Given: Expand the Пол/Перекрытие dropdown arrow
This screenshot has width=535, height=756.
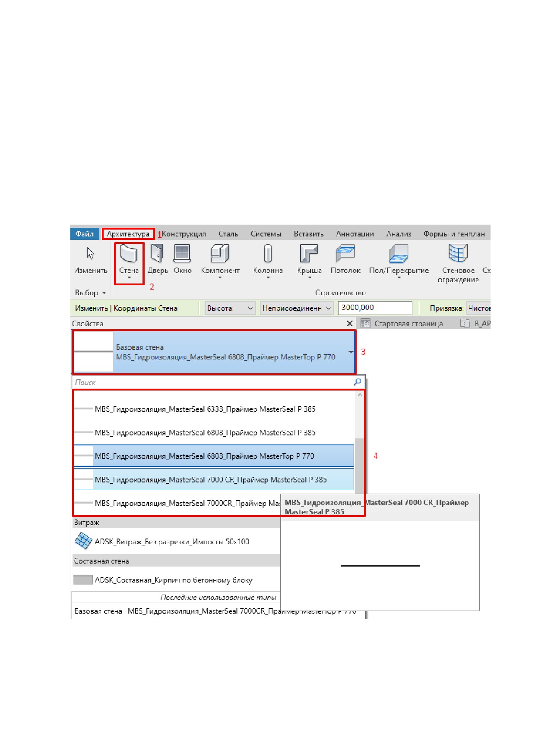Looking at the screenshot, I should 399,278.
